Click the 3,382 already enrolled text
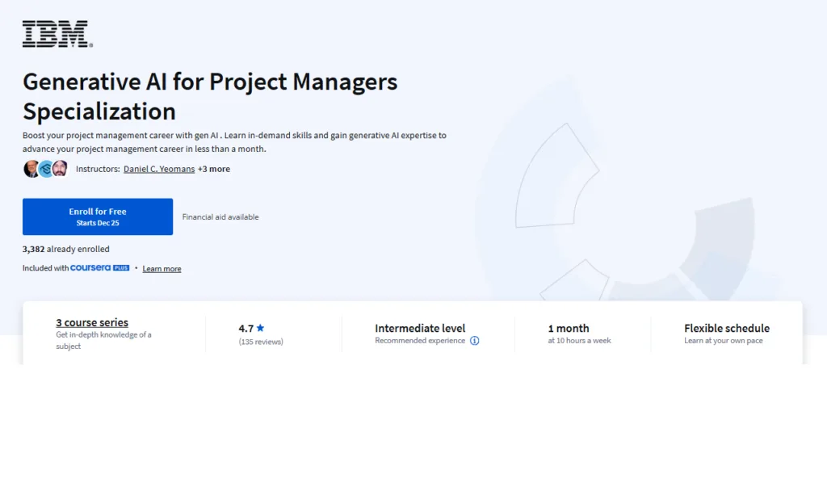 [66, 249]
